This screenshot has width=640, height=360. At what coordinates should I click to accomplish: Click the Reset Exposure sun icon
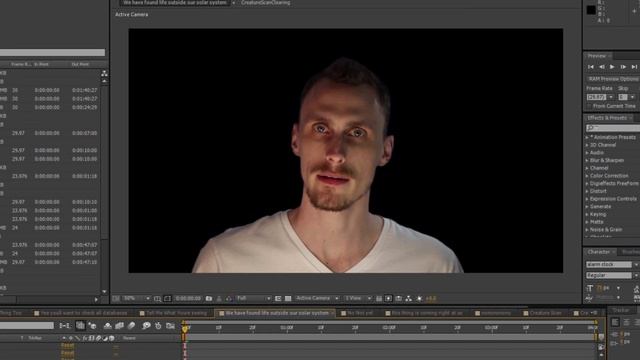(419, 299)
